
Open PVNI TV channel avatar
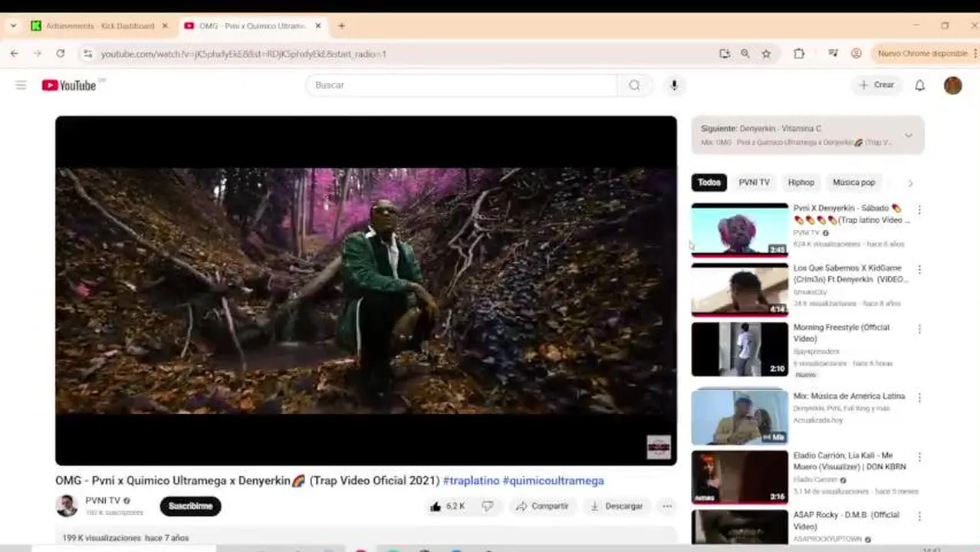pos(67,506)
